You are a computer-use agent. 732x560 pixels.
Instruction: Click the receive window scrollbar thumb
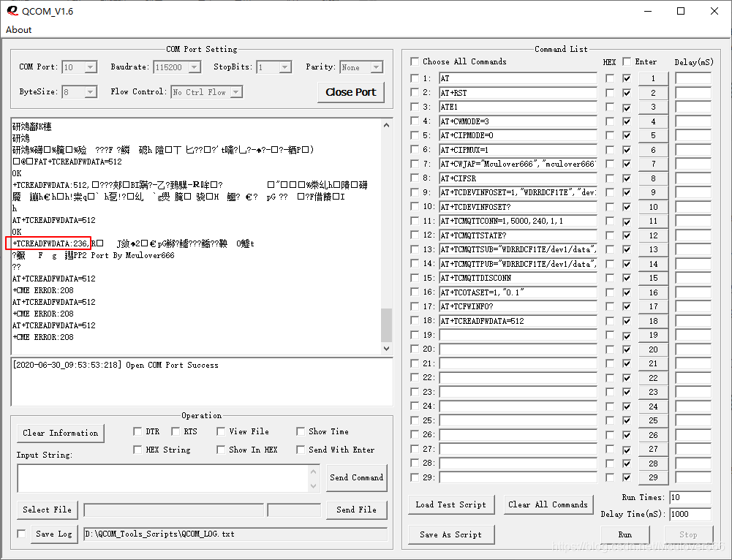pyautogui.click(x=387, y=325)
